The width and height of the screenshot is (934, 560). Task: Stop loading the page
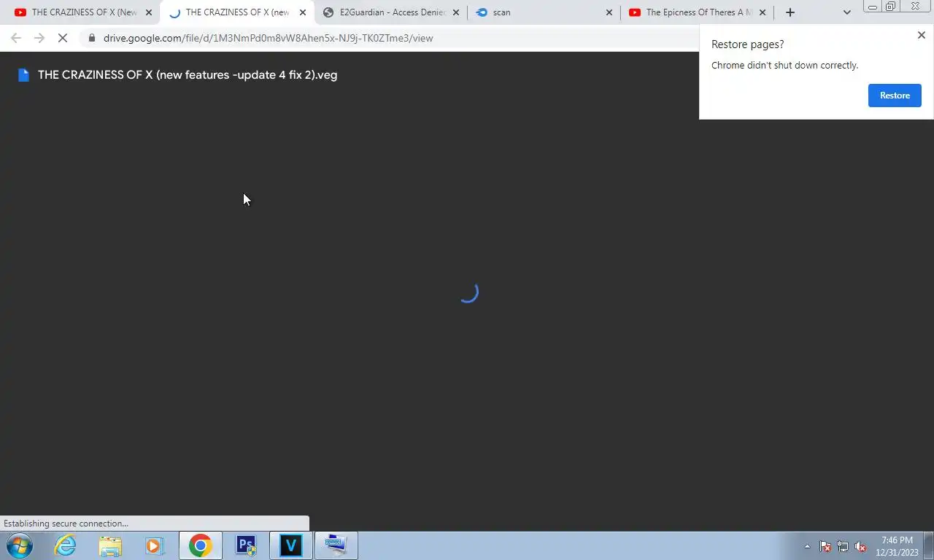coord(63,38)
